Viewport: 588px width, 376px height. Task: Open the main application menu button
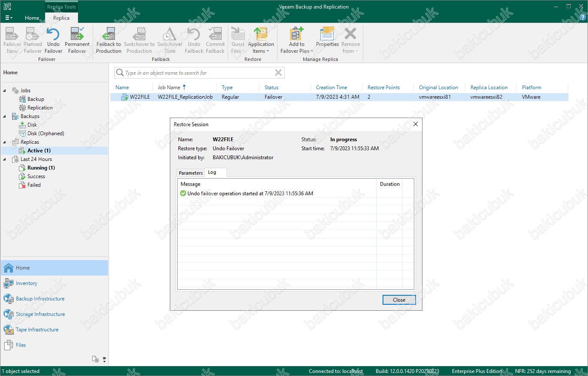pos(9,18)
